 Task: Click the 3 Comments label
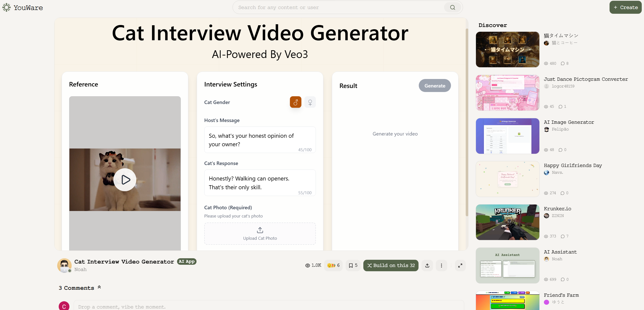pos(76,288)
